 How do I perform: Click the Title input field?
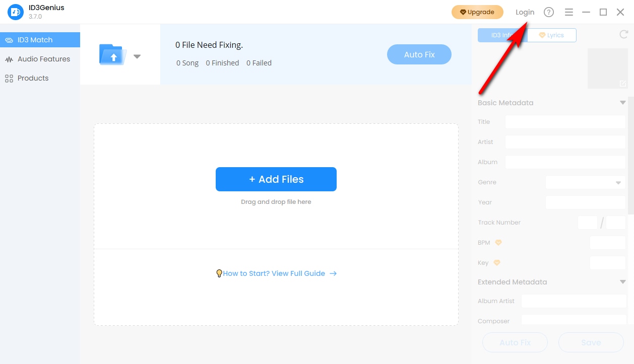(x=565, y=122)
